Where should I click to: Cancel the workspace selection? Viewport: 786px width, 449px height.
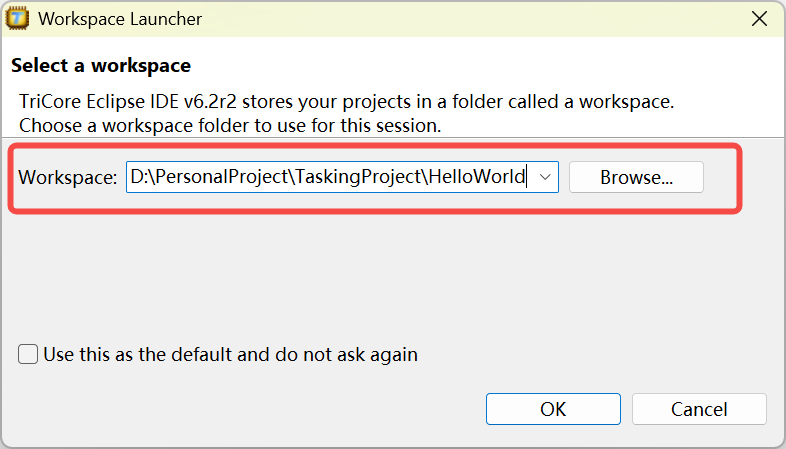click(x=699, y=409)
